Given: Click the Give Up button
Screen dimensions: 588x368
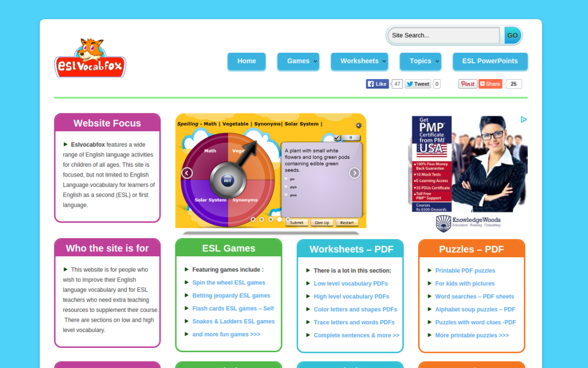Looking at the screenshot, I should click(322, 222).
